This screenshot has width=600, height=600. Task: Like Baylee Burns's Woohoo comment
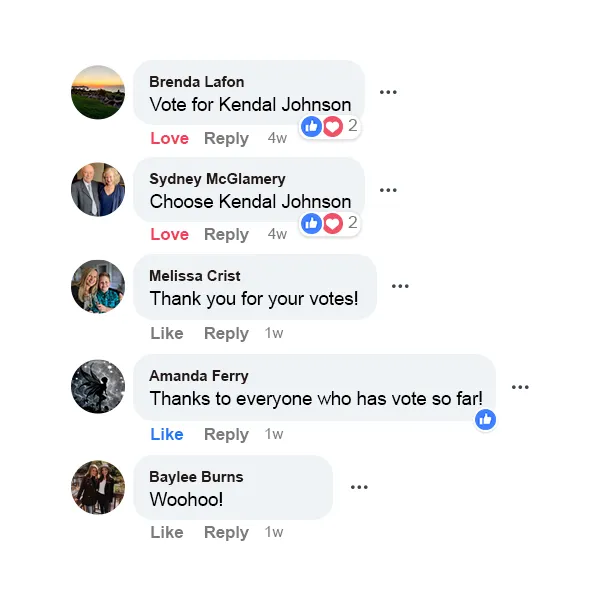(x=167, y=532)
